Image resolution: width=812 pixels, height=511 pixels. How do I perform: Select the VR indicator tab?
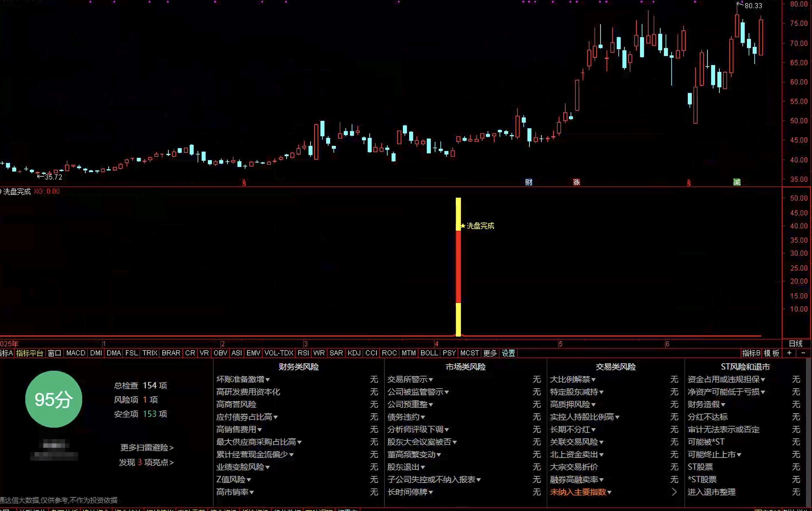204,353
